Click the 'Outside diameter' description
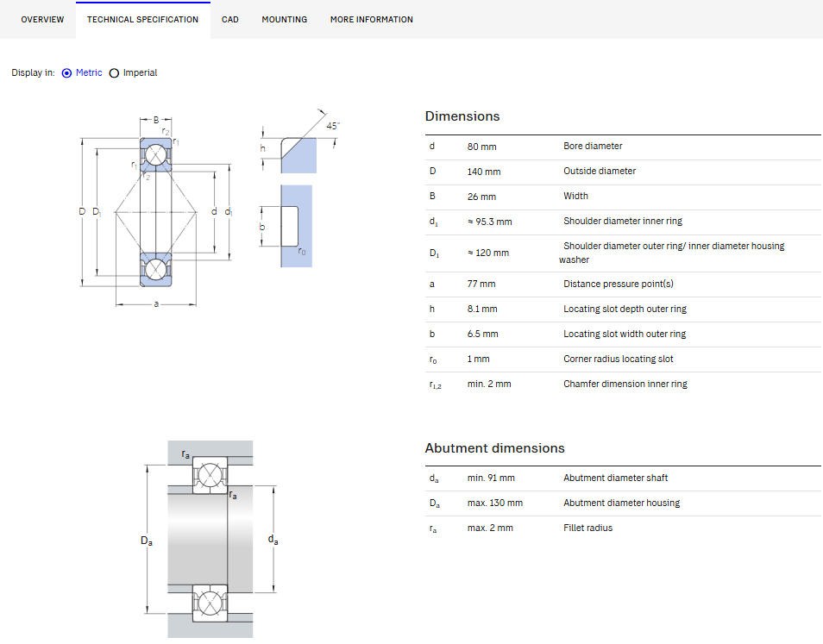 pos(600,171)
